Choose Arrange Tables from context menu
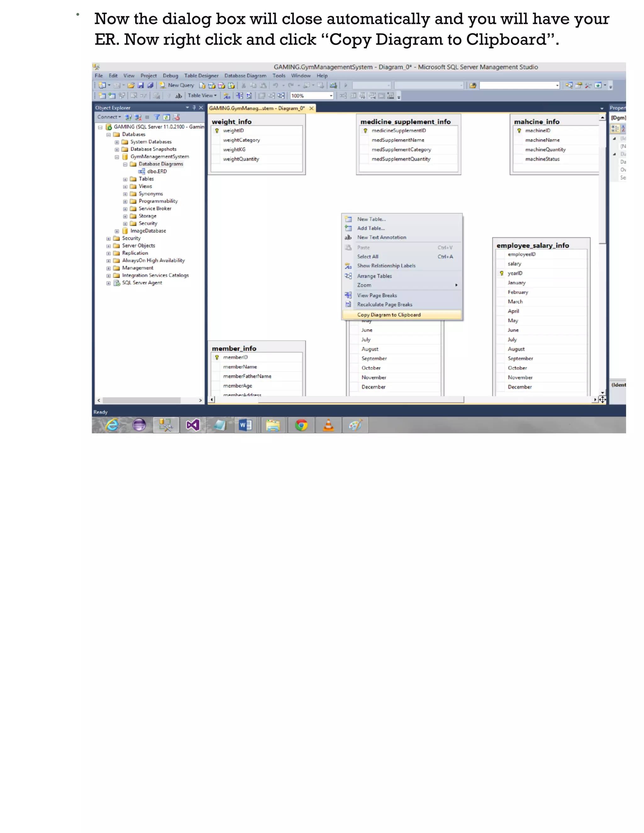This screenshot has width=644, height=833. pos(374,276)
